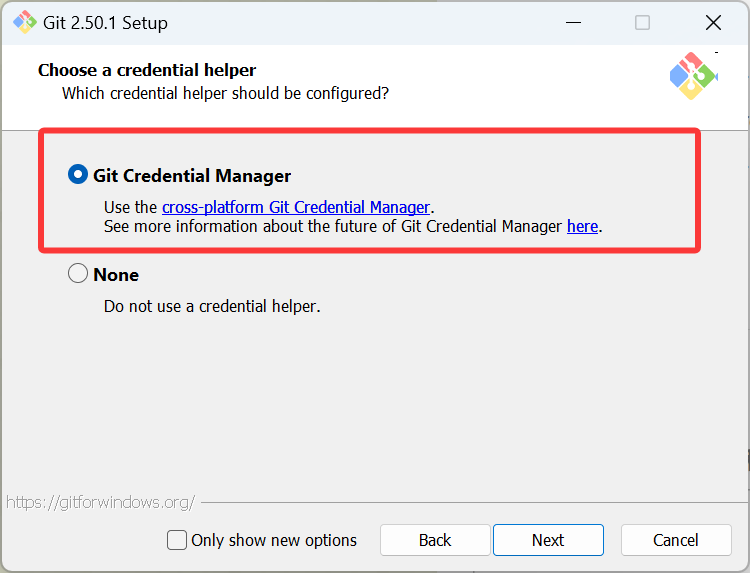Click the 'Which credential helper should be configured?' subtitle
750x573 pixels.
coord(225,93)
